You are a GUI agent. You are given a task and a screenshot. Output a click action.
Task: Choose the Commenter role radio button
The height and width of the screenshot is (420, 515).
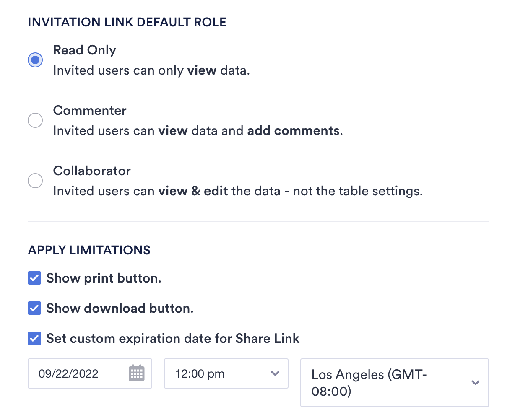click(35, 120)
